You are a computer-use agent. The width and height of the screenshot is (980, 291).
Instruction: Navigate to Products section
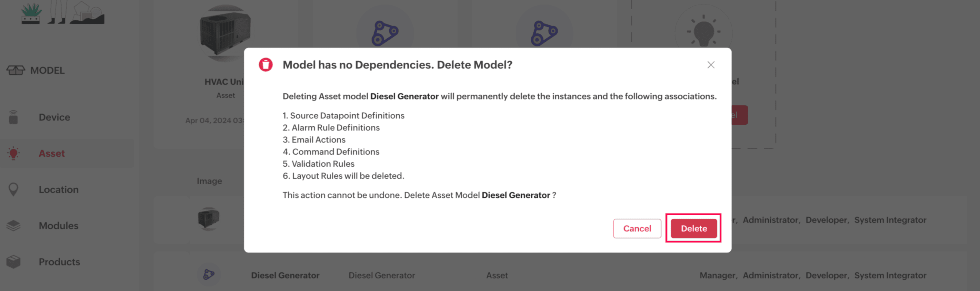[x=59, y=261]
